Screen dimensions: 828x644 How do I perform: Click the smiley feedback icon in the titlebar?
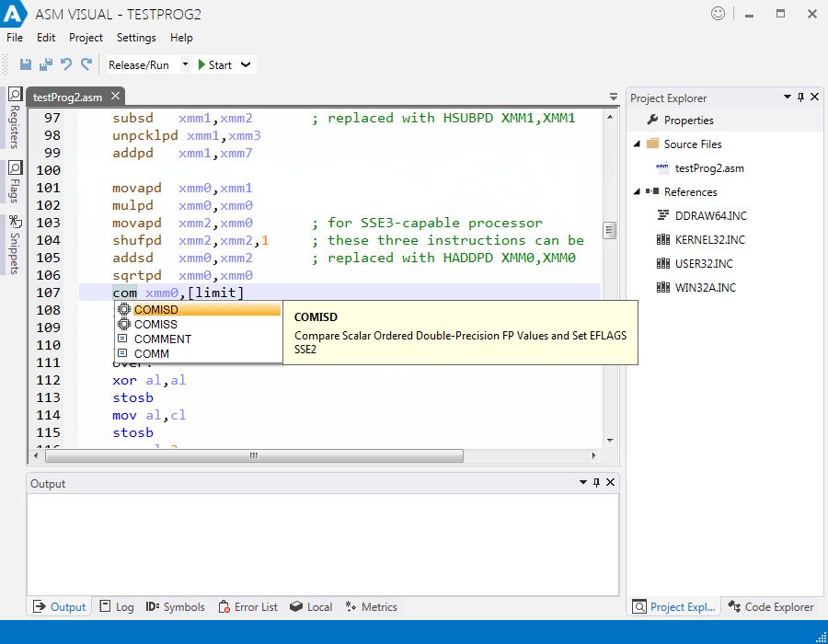(718, 14)
